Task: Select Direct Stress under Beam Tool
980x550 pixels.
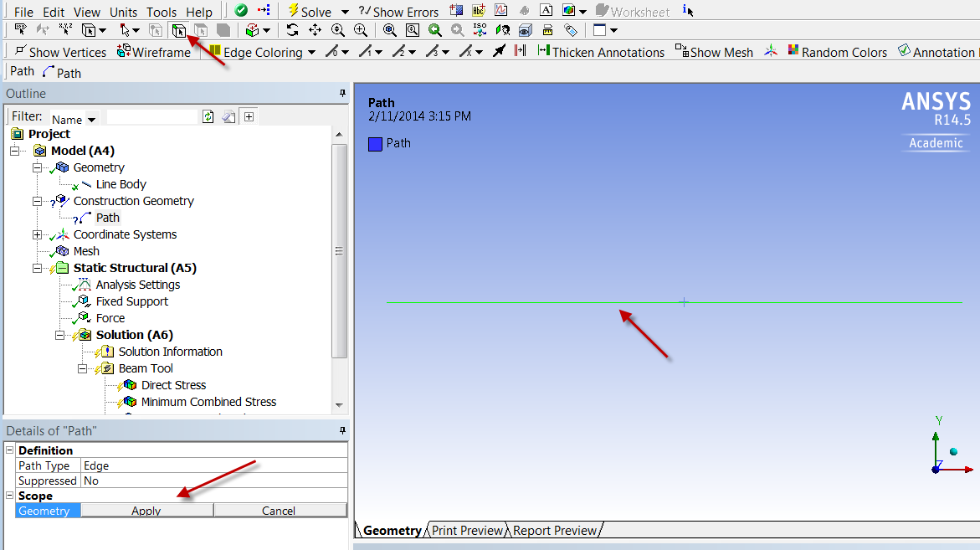Action: click(173, 385)
